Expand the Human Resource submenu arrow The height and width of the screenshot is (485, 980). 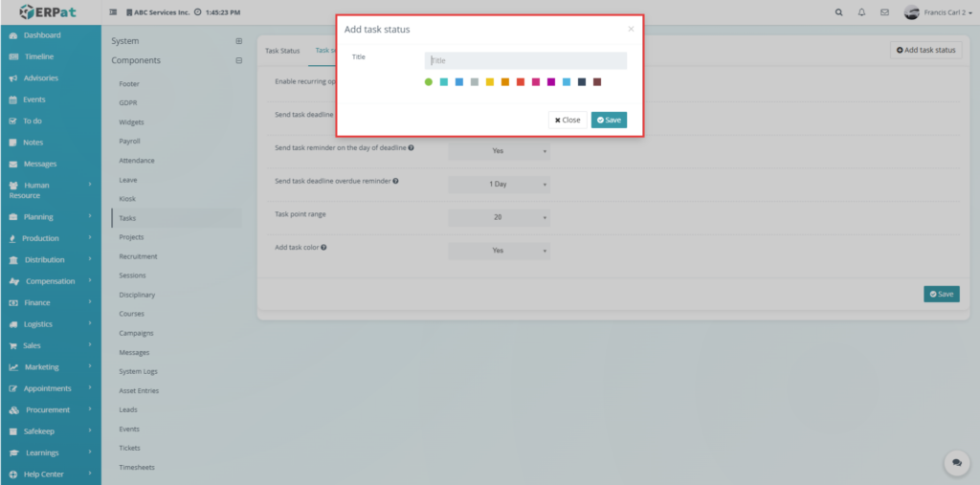90,185
